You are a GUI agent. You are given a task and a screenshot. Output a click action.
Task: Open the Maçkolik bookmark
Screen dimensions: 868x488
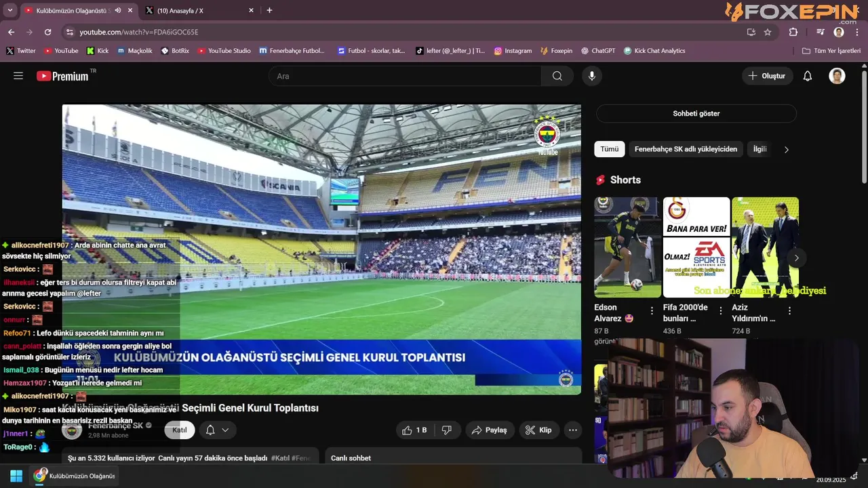[135, 51]
